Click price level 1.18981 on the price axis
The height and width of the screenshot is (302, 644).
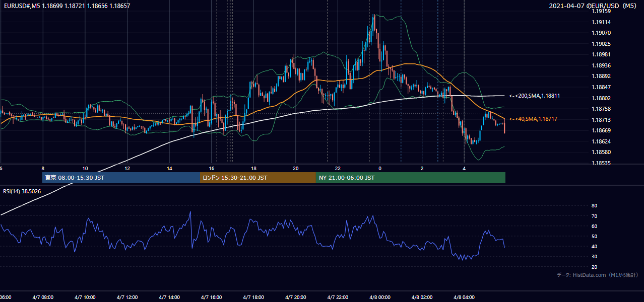point(601,54)
